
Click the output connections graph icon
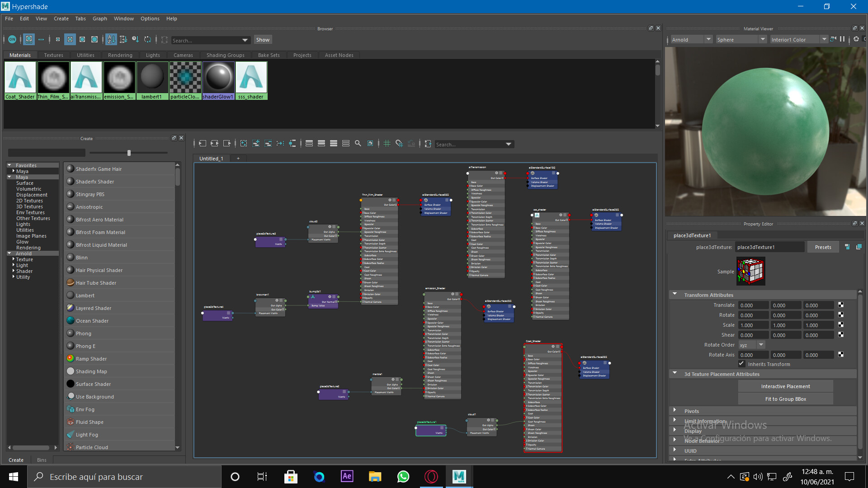click(227, 144)
